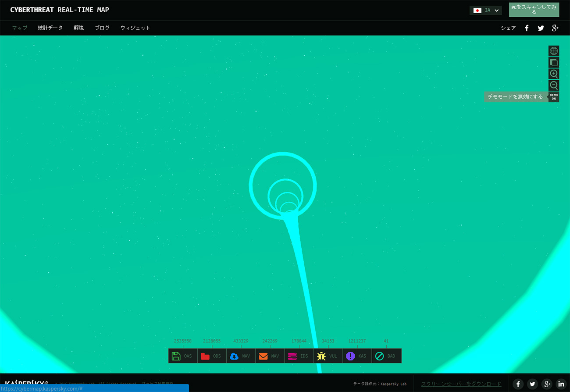Open the マップ tab
Image resolution: width=570 pixels, height=392 pixels.
(x=20, y=28)
